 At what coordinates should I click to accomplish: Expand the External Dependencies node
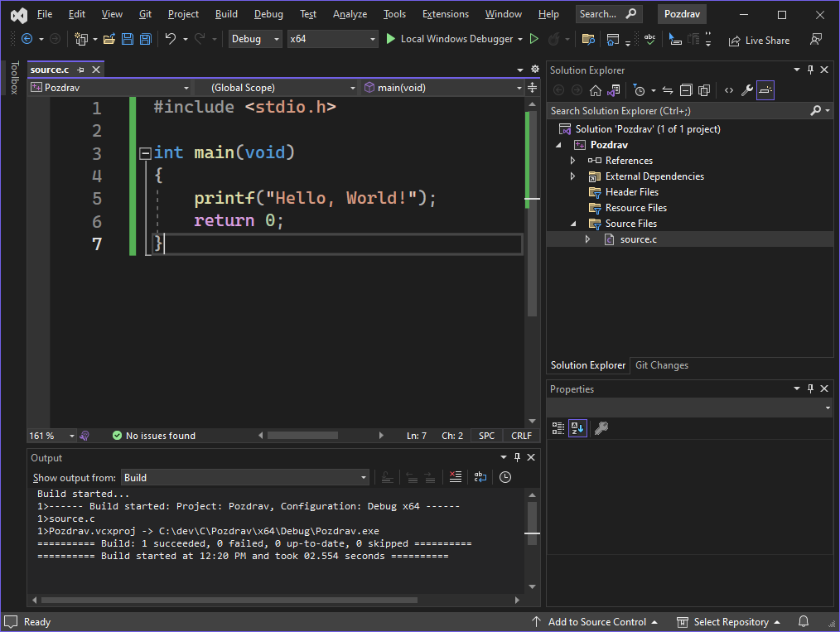click(x=572, y=176)
